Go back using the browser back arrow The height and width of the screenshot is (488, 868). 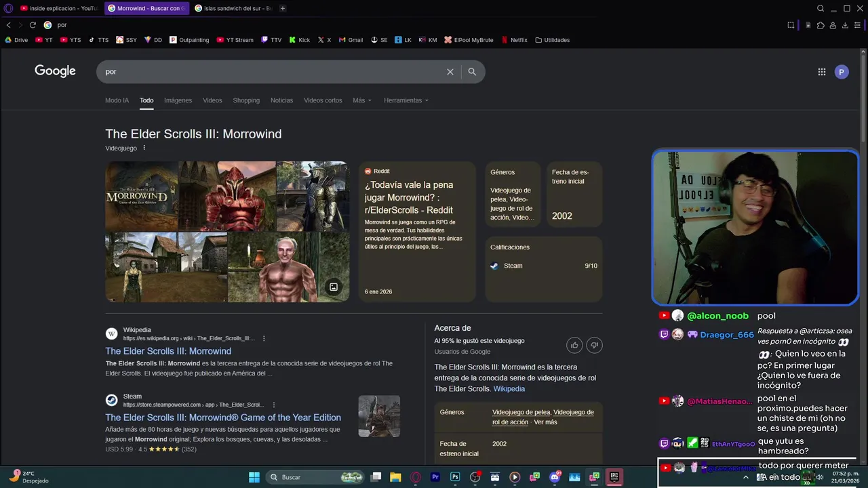tap(9, 25)
